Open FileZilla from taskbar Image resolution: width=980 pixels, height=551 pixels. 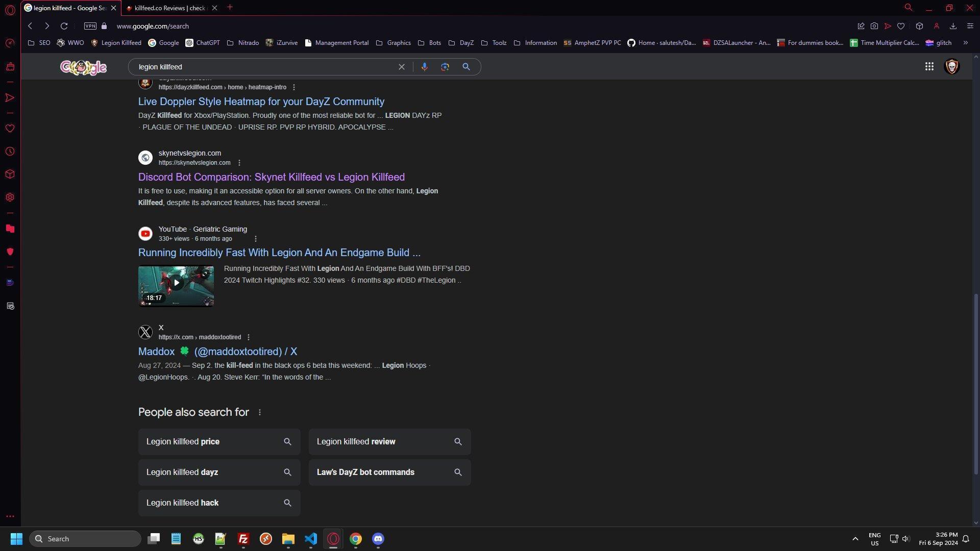pyautogui.click(x=243, y=539)
